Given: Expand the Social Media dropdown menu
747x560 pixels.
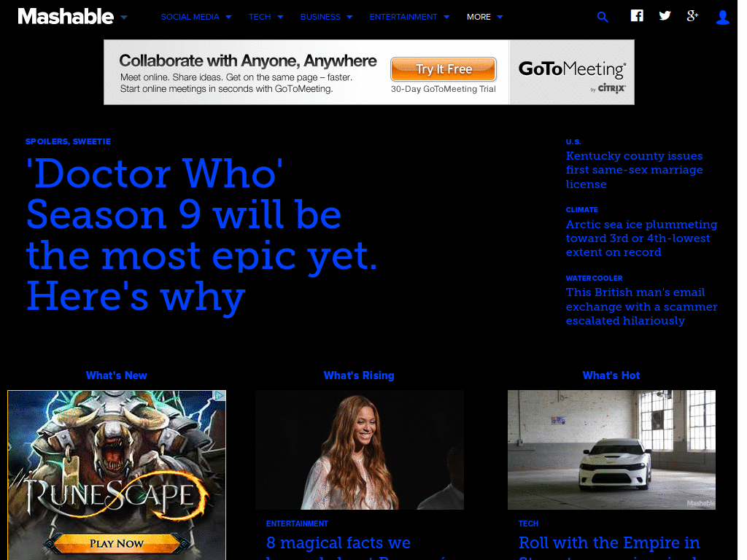Looking at the screenshot, I should pos(196,17).
